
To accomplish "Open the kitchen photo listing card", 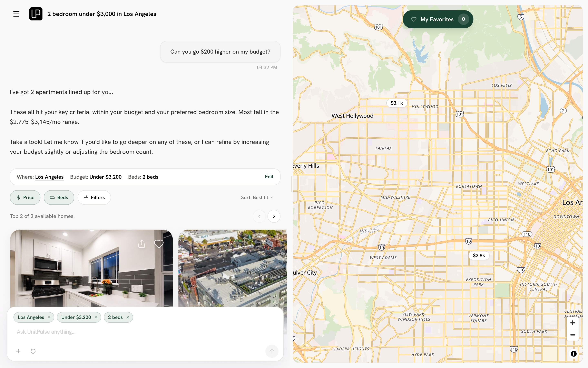I will (91, 268).
